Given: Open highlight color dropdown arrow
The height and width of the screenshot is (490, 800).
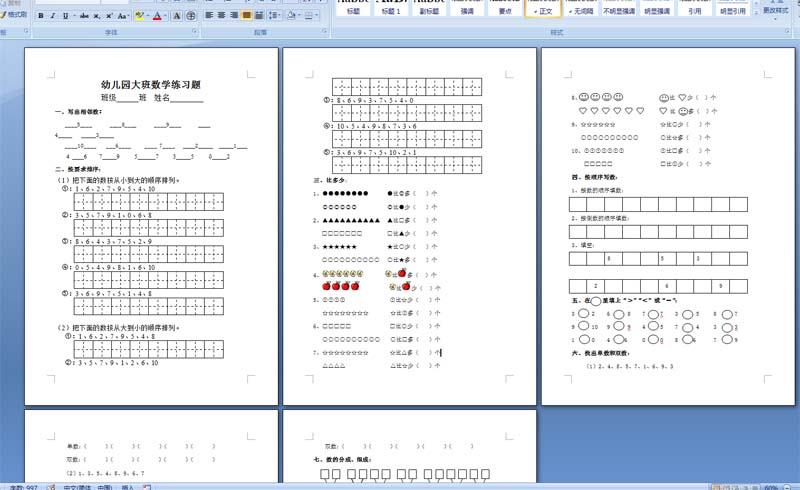Looking at the screenshot, I should [x=146, y=16].
